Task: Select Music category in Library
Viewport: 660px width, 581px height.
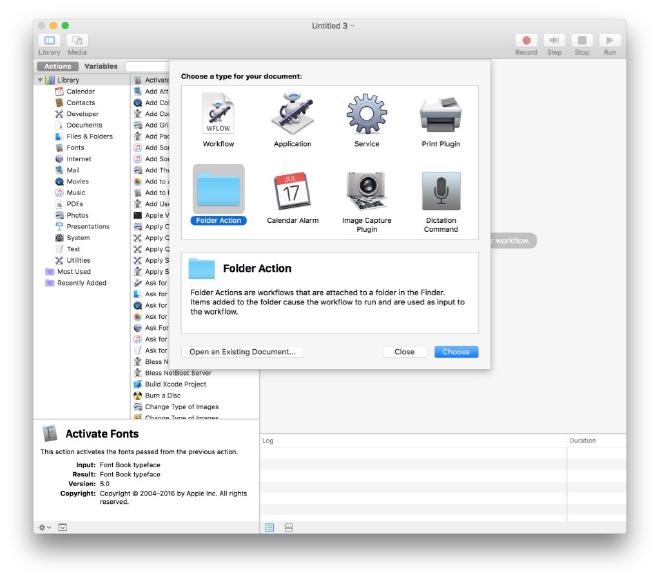Action: click(76, 193)
